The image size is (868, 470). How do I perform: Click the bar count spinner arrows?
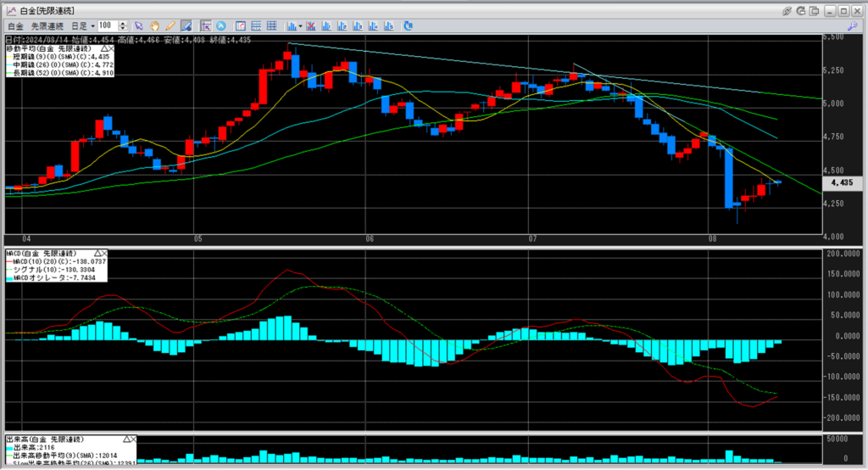click(123, 26)
